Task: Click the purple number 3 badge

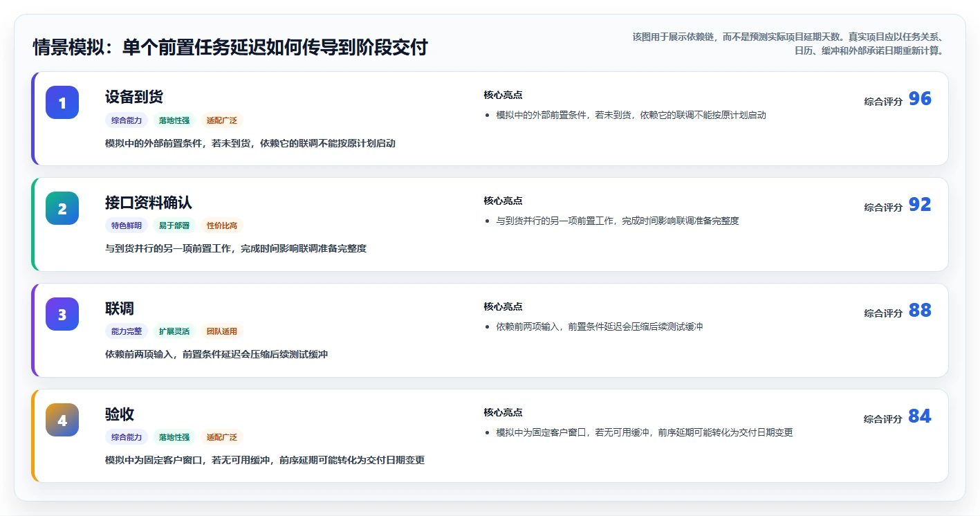Action: (x=62, y=314)
